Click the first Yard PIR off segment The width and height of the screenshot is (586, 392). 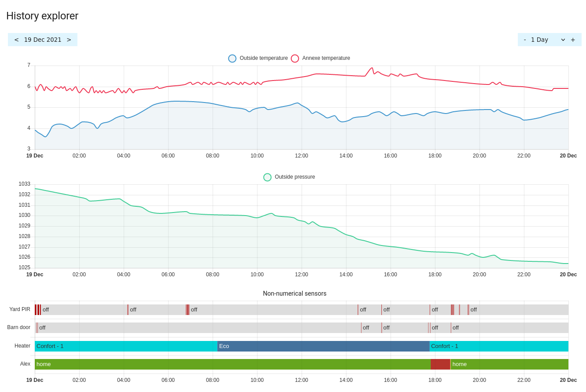click(x=84, y=310)
